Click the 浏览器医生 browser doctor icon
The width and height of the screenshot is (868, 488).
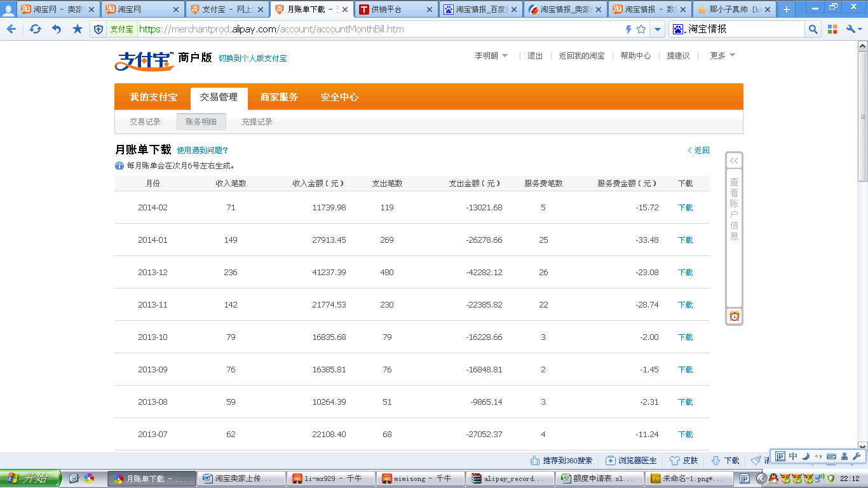611,461
